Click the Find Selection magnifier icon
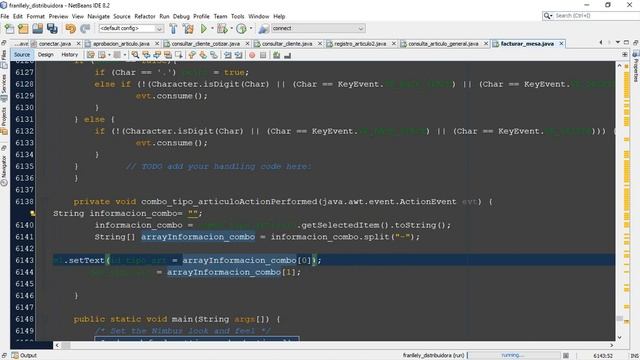The height and width of the screenshot is (360, 640). coord(135,55)
